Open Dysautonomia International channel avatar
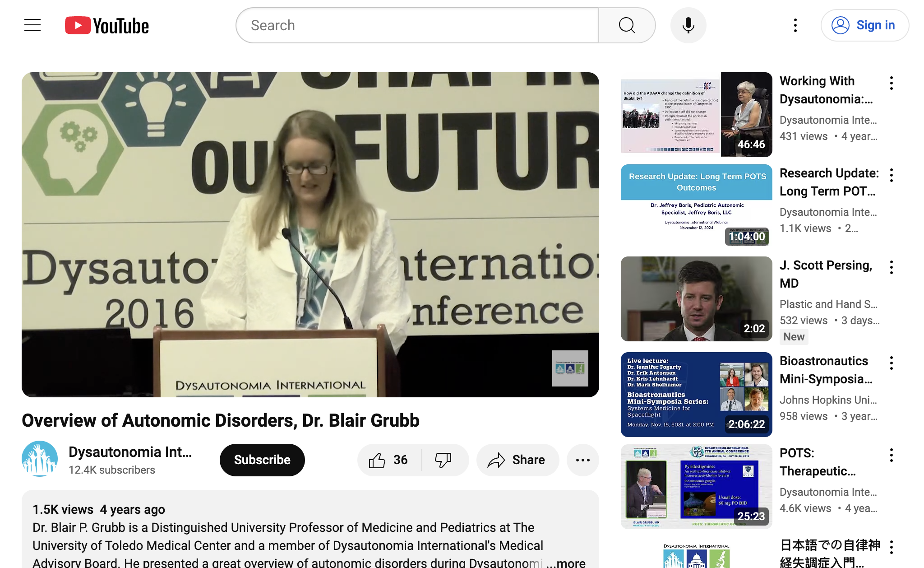 (x=40, y=459)
